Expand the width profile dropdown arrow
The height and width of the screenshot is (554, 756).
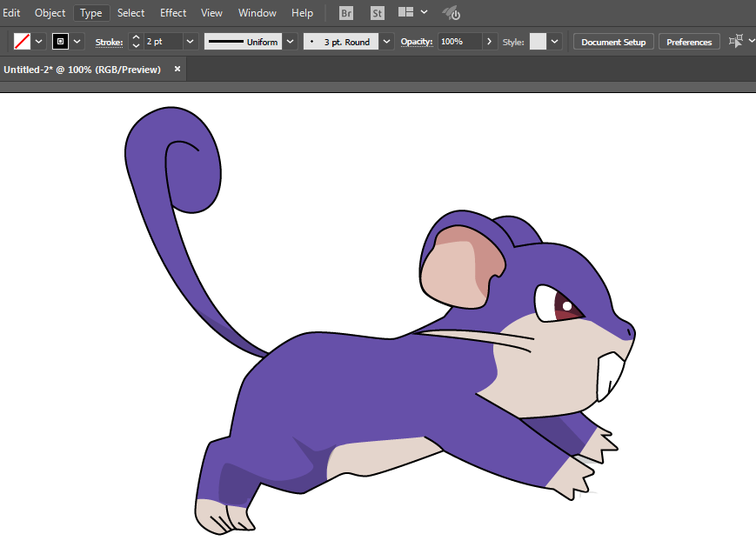[291, 42]
